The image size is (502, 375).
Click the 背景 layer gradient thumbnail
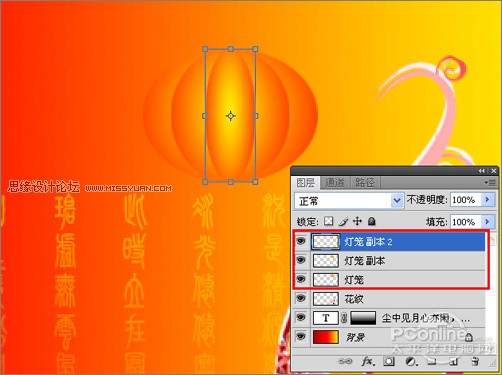pos(326,337)
